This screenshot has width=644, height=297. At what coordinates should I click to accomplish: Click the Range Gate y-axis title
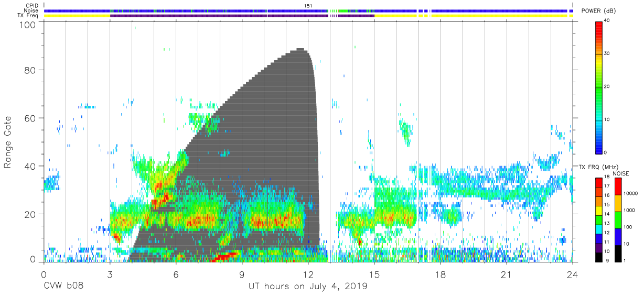point(8,142)
